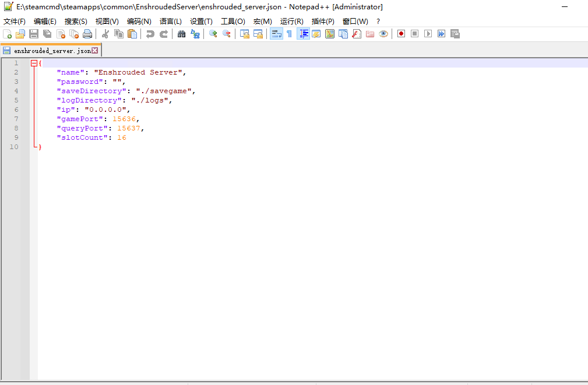Open the 编码(N) encoding menu
Image resolution: width=588 pixels, height=385 pixels.
pyautogui.click(x=139, y=22)
